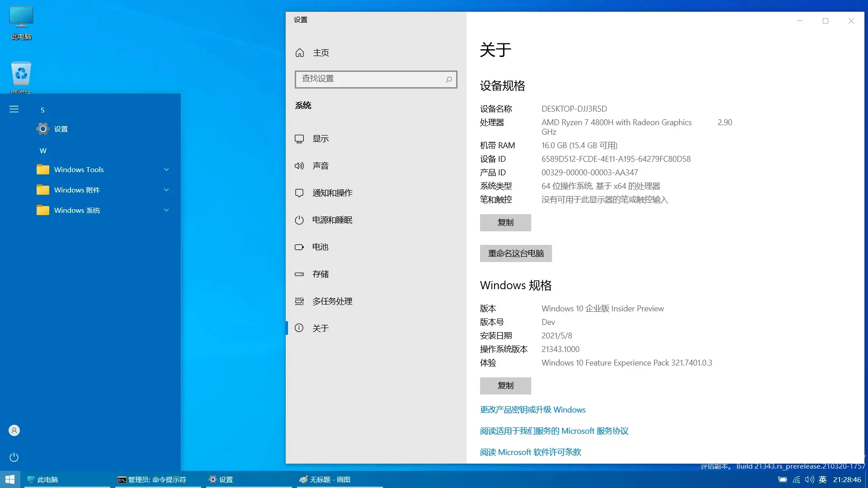Switch to 无标题 - 画图 taskbar window
The height and width of the screenshot is (488, 868).
tap(340, 479)
